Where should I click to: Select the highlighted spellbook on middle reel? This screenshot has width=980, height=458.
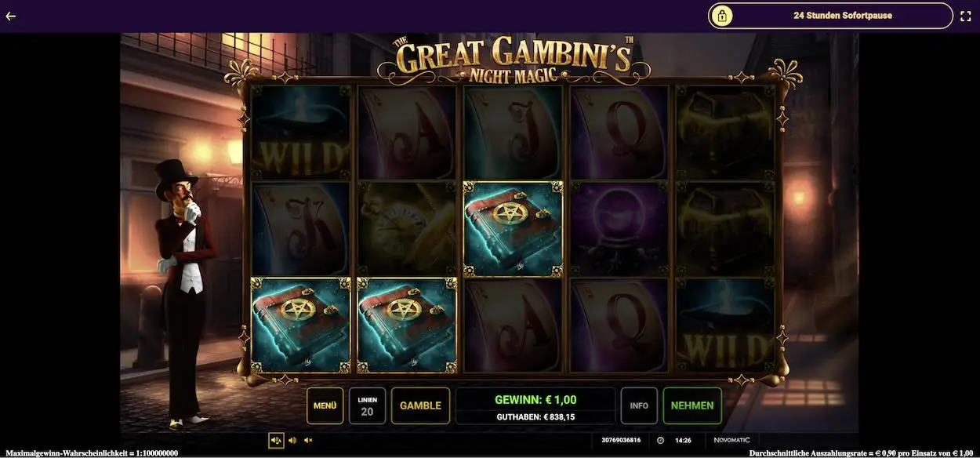pos(513,229)
